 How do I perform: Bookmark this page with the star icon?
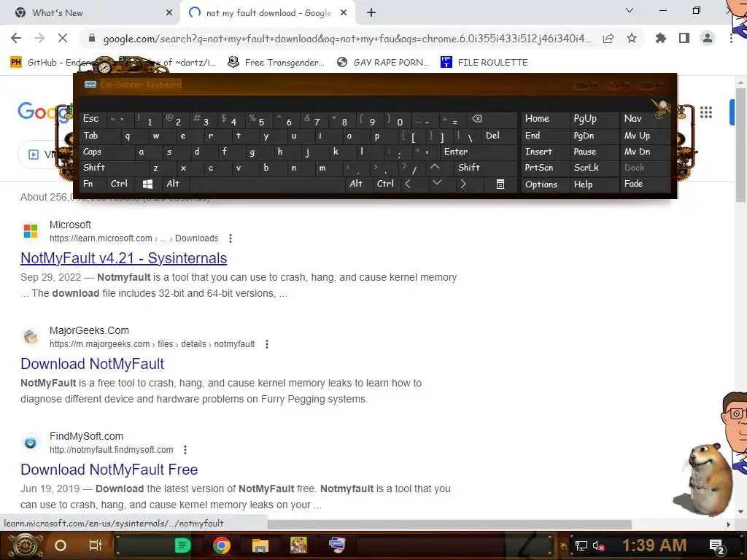point(632,38)
